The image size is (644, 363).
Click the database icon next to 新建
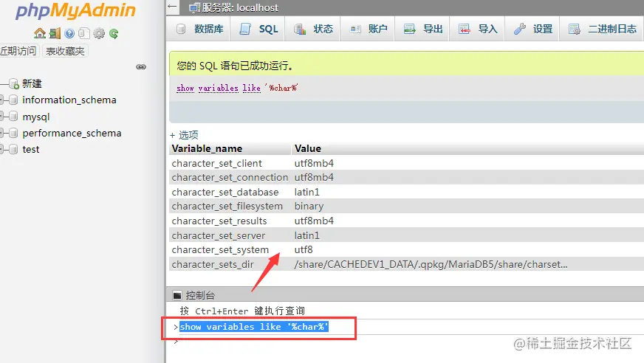[x=14, y=83]
